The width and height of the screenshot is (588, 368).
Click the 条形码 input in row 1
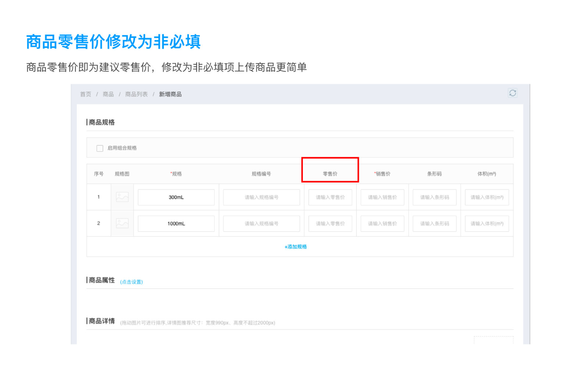coord(434,198)
